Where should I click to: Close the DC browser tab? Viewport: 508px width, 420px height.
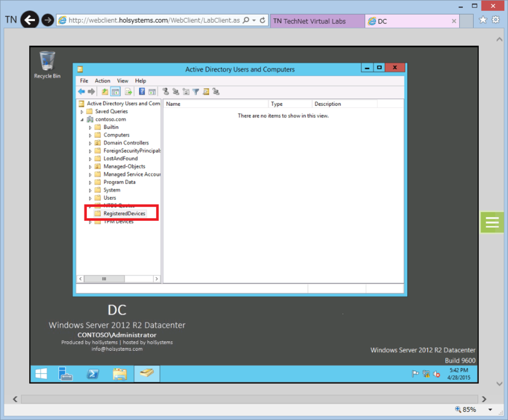coord(454,21)
